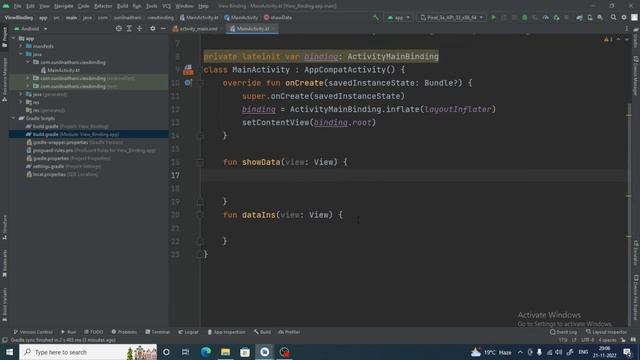Click the Android Studio logo in title bar

(6, 6)
